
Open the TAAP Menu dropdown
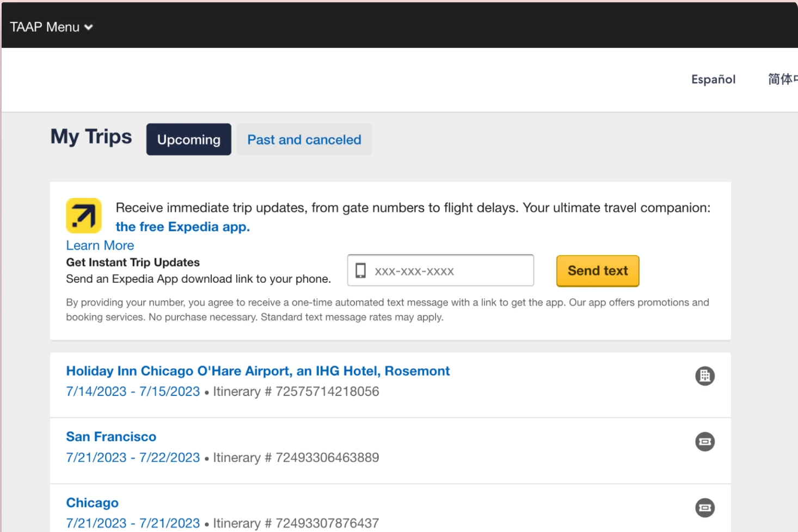point(51,27)
